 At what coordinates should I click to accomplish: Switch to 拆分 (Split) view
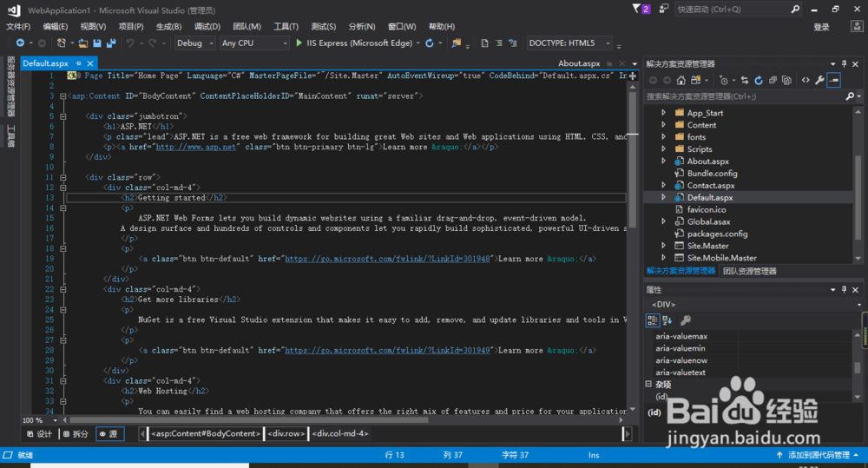click(76, 433)
